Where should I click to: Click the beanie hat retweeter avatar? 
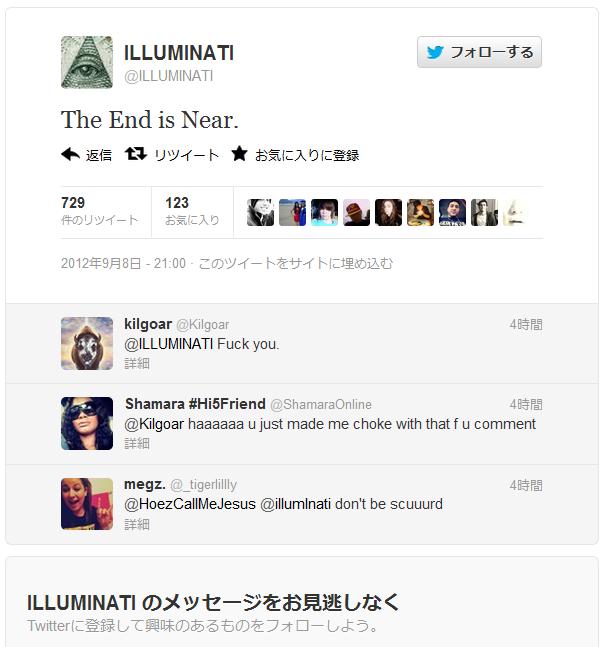point(357,213)
